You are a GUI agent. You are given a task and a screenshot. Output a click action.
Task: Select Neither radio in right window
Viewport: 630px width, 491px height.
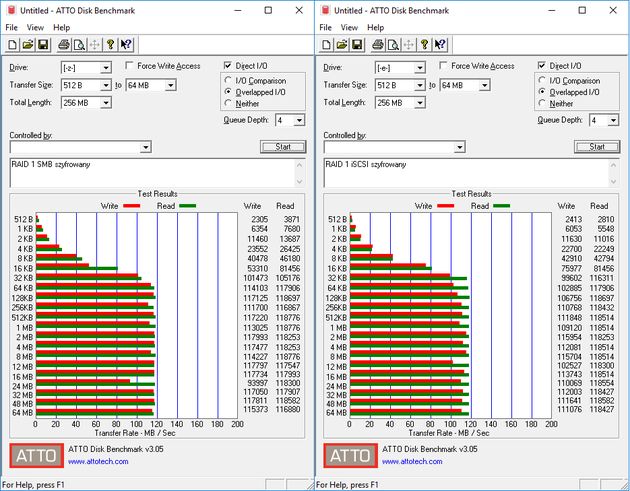click(x=542, y=103)
